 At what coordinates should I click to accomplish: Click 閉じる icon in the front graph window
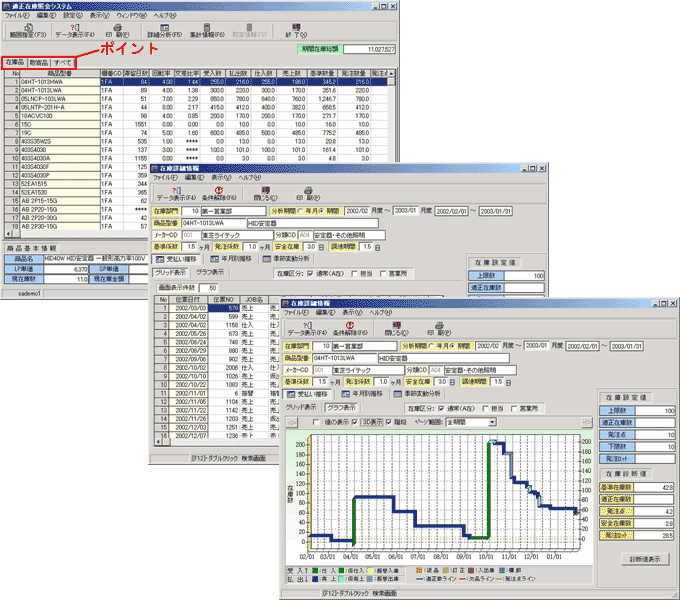396,329
